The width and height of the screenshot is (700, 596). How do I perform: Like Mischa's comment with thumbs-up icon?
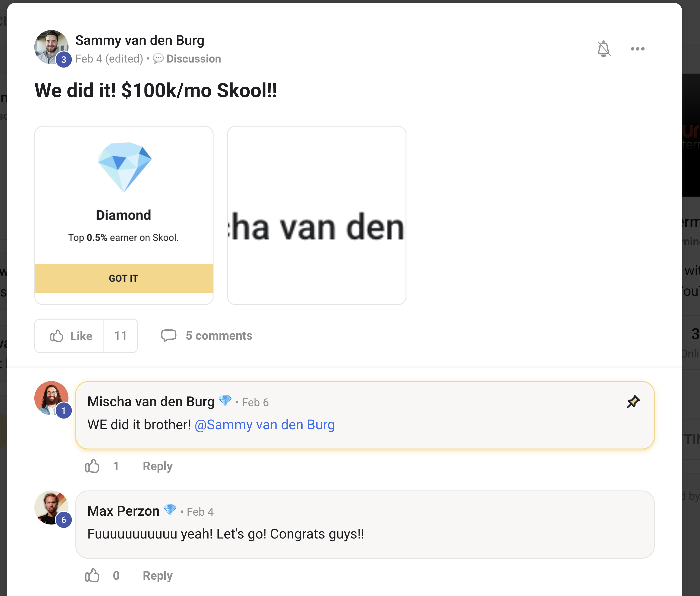coord(92,466)
